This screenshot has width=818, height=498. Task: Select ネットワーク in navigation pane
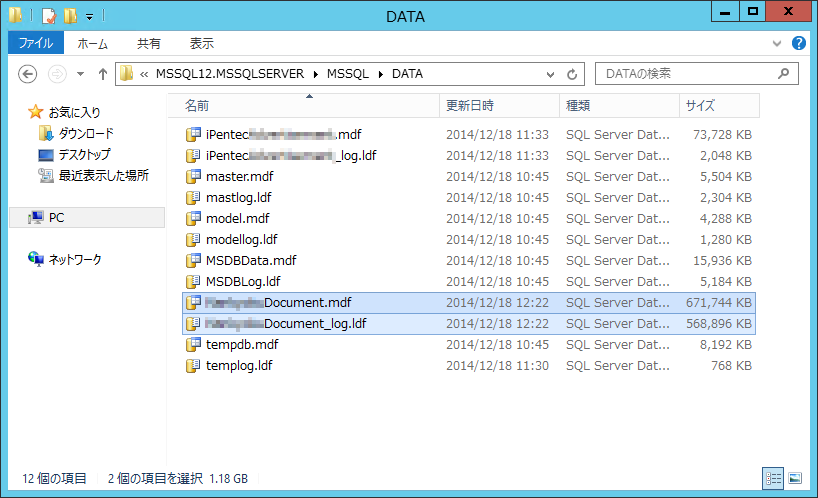pos(75,259)
